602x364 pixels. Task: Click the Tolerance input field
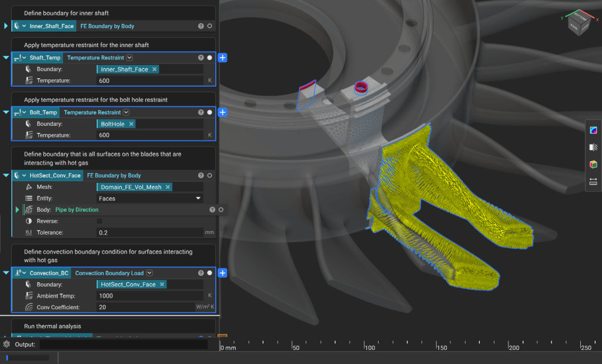coord(150,233)
